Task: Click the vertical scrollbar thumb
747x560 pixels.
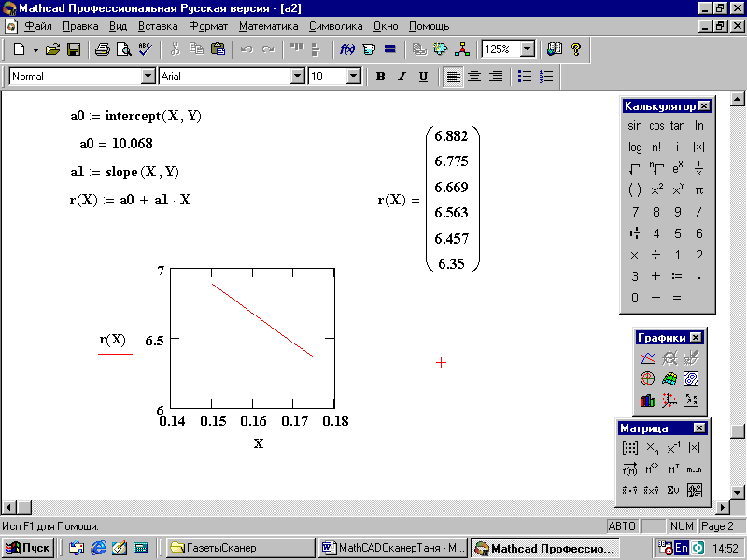Action: click(737, 431)
